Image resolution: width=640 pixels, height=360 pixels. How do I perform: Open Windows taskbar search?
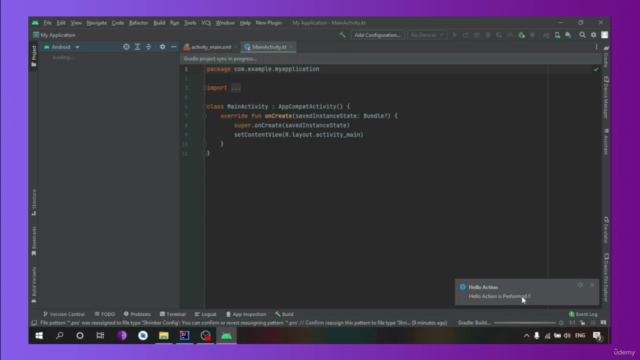click(x=60, y=336)
